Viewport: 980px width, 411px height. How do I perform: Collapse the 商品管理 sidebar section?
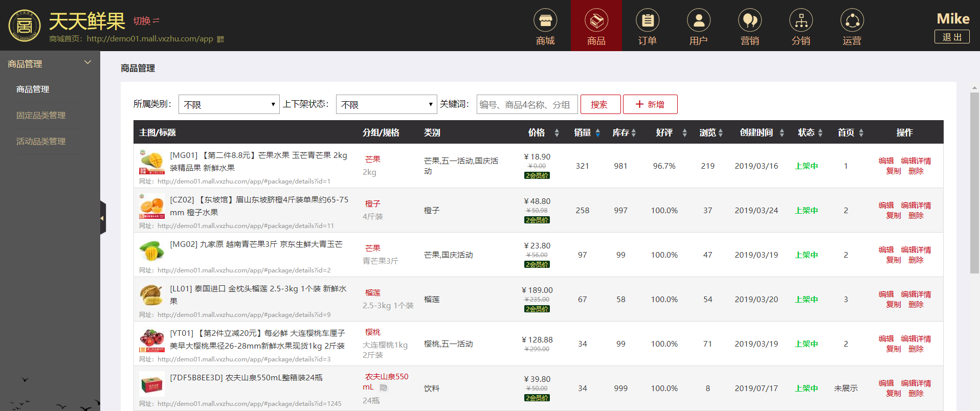(x=87, y=63)
